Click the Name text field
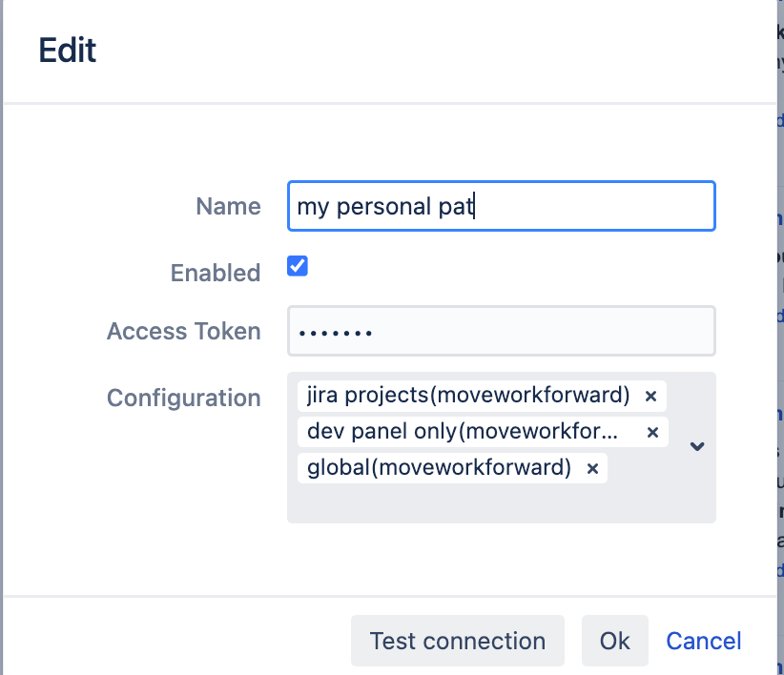784x675 pixels. 501,206
